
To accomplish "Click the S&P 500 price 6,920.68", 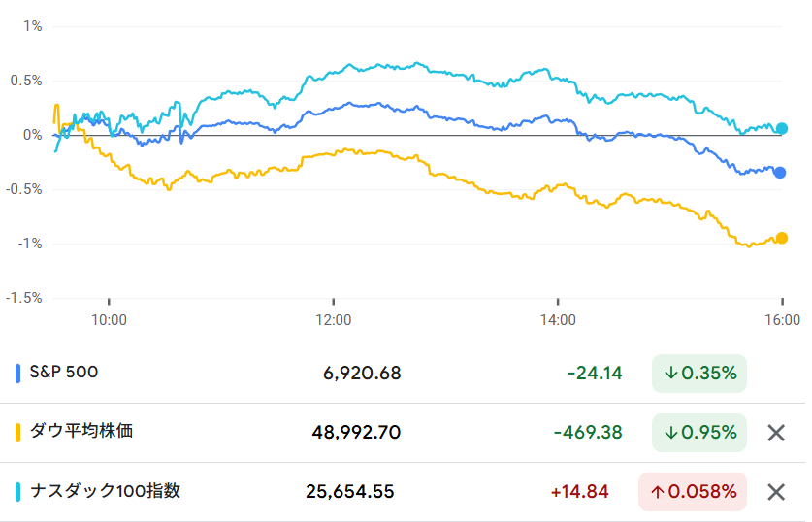I will [361, 373].
